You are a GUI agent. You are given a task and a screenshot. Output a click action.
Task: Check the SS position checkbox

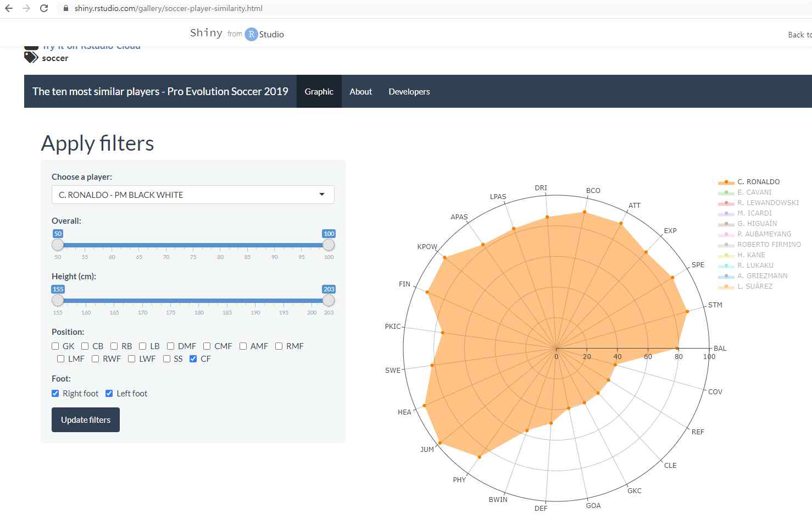tap(166, 358)
